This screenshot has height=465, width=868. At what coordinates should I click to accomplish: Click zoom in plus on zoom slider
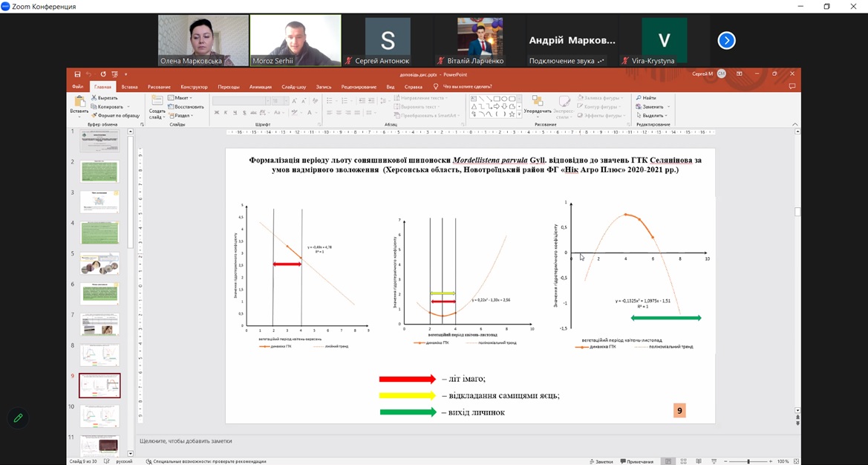tap(771, 461)
